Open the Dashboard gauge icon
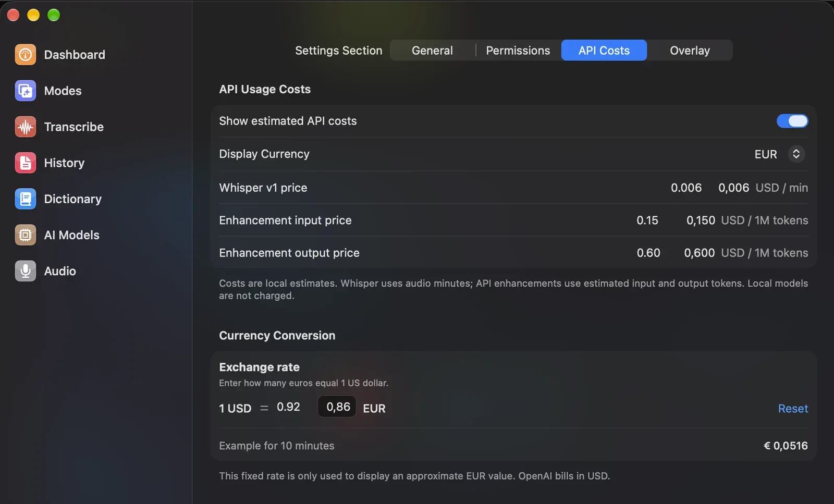Viewport: 834px width, 504px height. [25, 55]
